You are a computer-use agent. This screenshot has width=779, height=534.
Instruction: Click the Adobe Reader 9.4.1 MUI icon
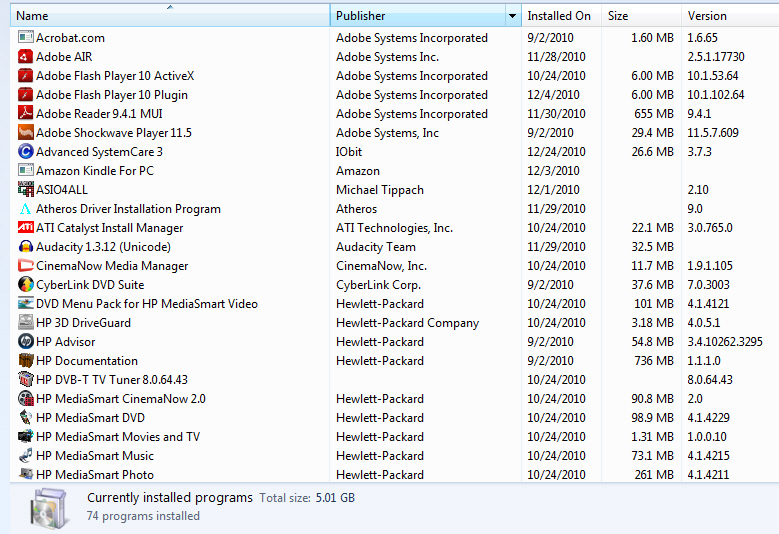pyautogui.click(x=26, y=114)
